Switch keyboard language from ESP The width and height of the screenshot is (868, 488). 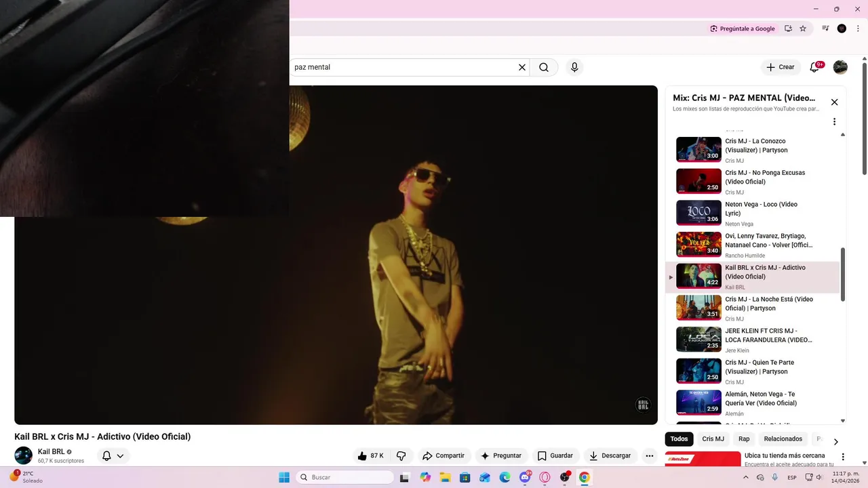click(x=792, y=477)
